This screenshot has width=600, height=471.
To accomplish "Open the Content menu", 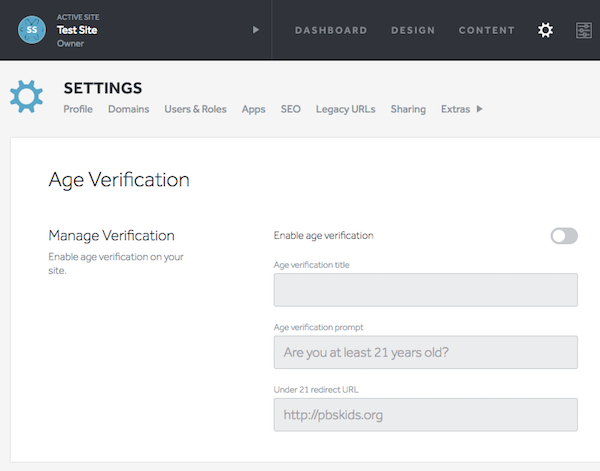I will pyautogui.click(x=486, y=30).
